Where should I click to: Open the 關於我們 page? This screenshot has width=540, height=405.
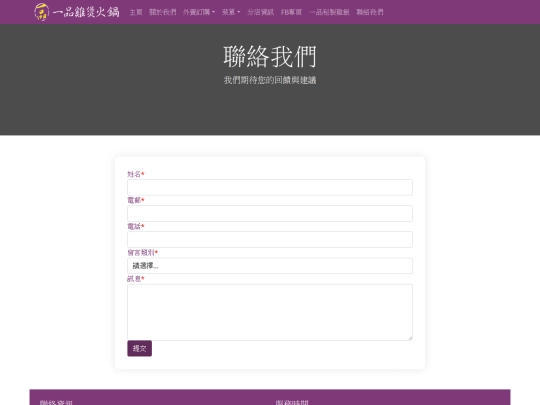click(163, 12)
